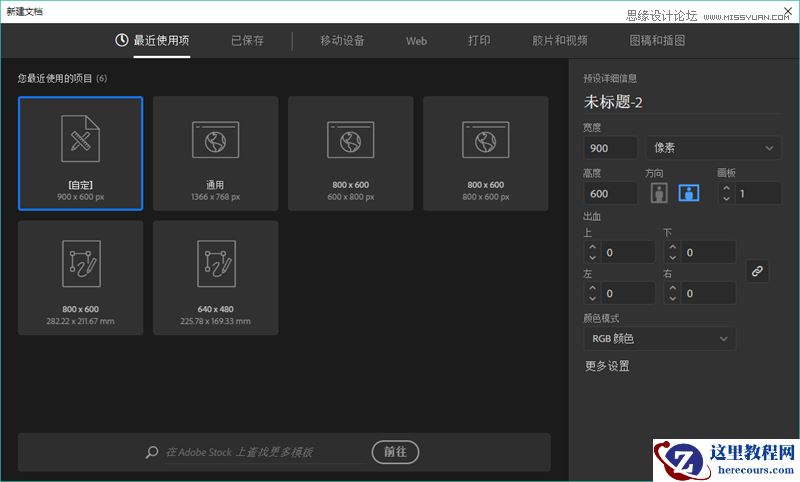This screenshot has height=482, width=800.
Task: Click the right bleed input field
Action: pyautogui.click(x=708, y=294)
